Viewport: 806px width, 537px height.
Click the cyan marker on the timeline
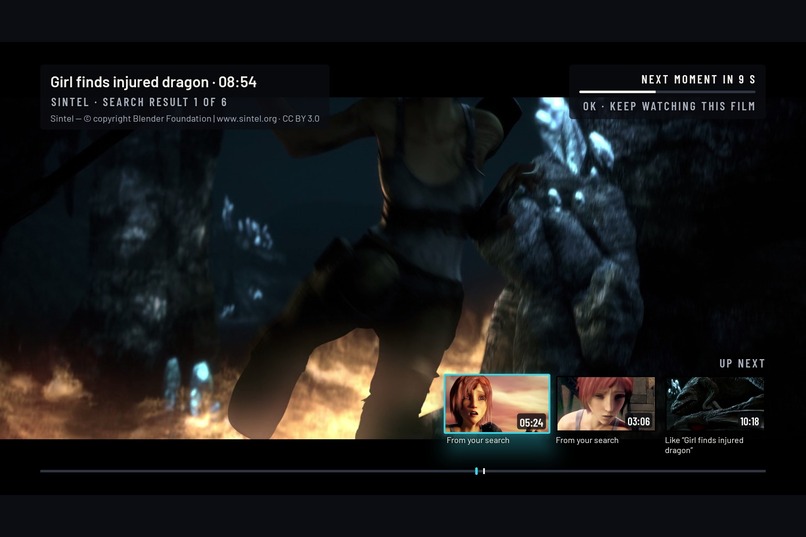(477, 471)
